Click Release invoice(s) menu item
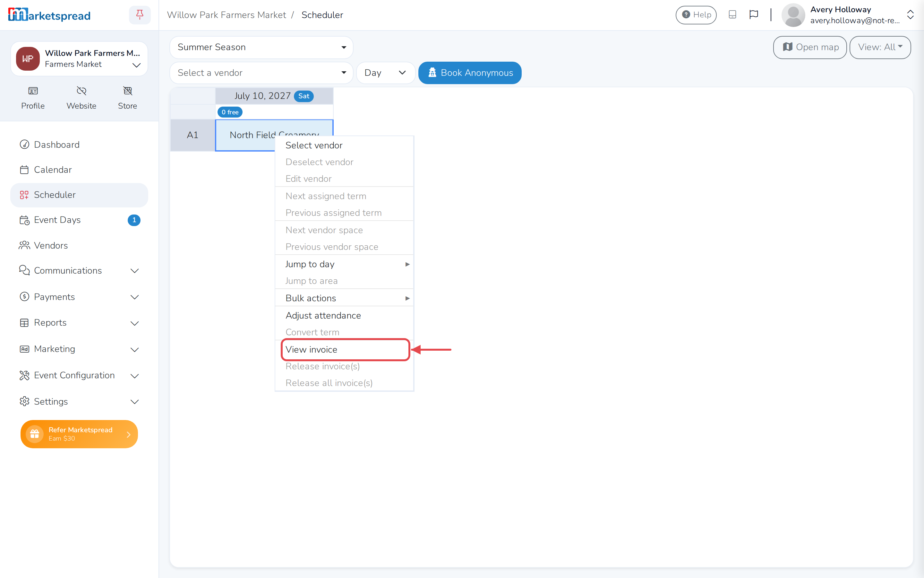924x578 pixels. click(344, 366)
